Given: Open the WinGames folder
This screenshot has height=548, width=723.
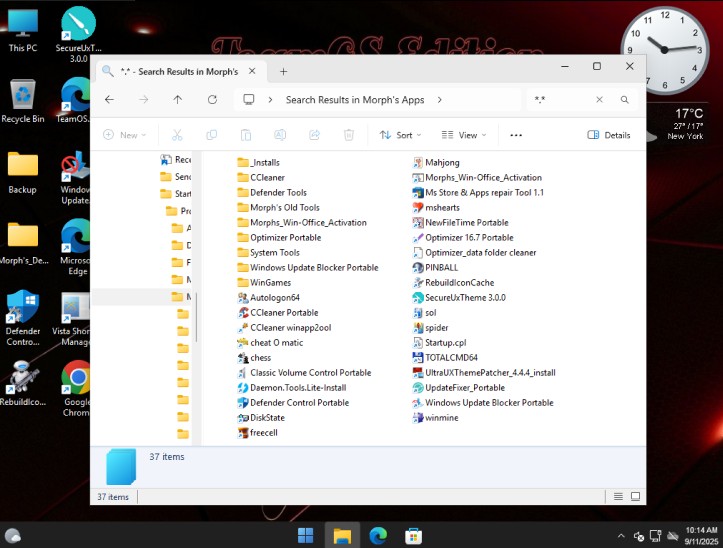Looking at the screenshot, I should pyautogui.click(x=264, y=283).
